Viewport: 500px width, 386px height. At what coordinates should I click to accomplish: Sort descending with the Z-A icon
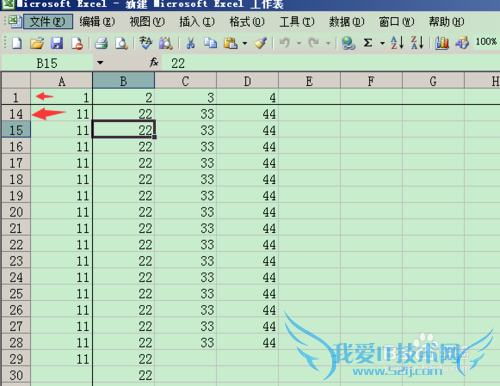417,43
